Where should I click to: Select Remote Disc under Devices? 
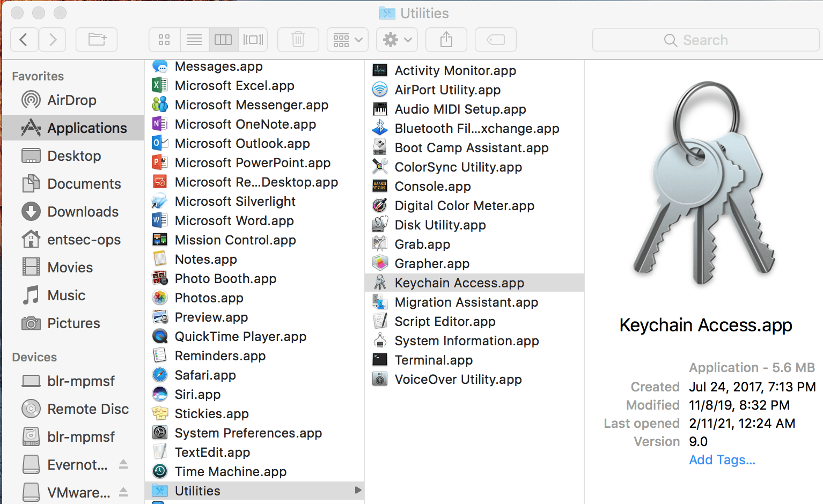[x=72, y=409]
